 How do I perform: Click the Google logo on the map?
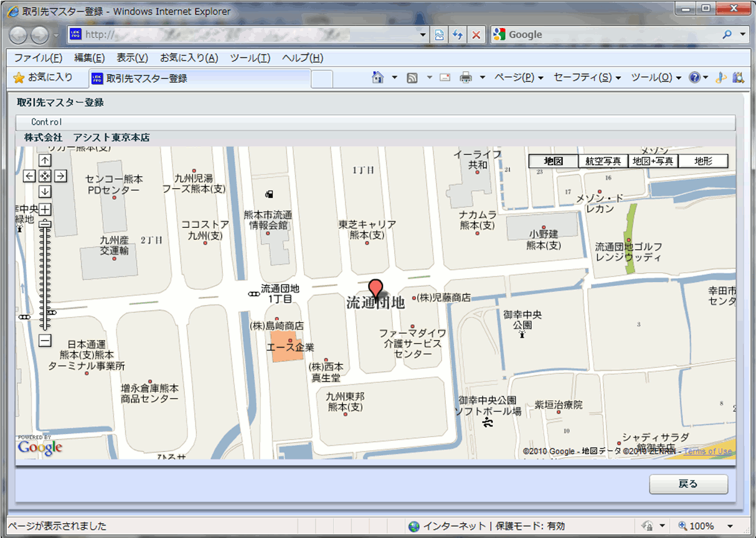click(40, 447)
